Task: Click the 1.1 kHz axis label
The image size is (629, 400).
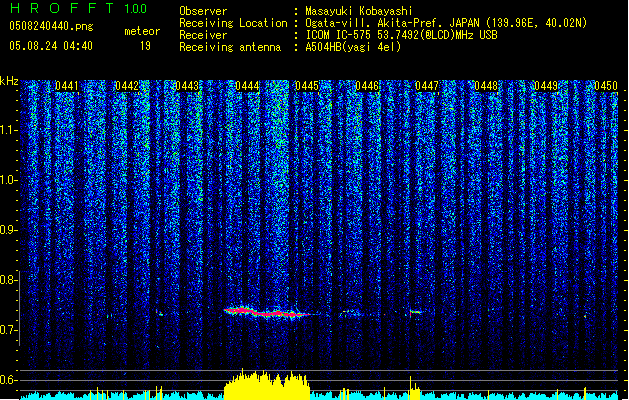Action: [x=9, y=130]
